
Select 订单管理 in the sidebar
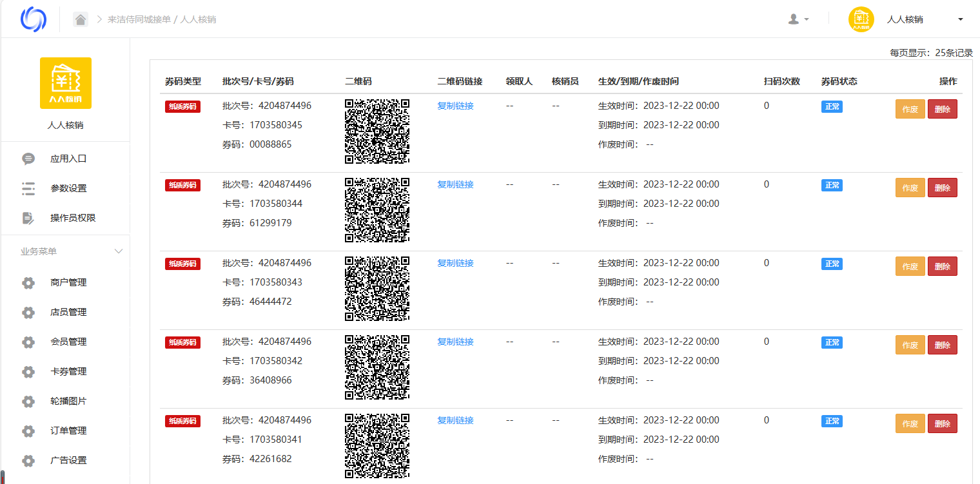(x=68, y=431)
